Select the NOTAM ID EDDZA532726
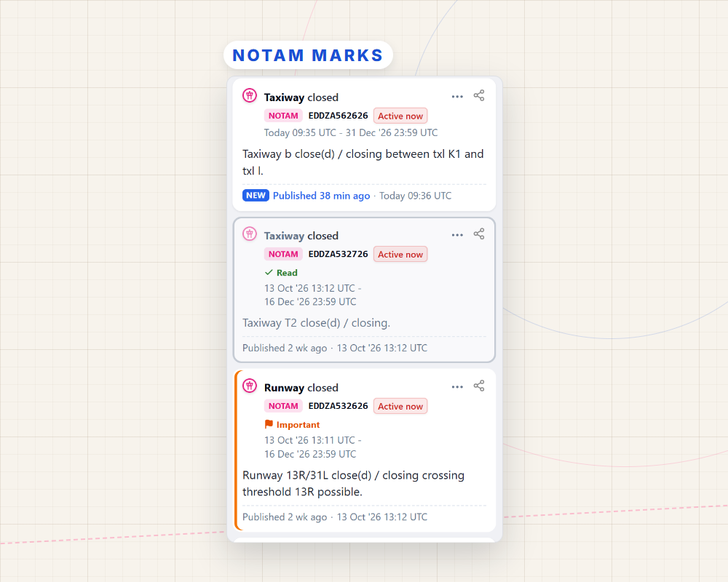 [x=338, y=254]
